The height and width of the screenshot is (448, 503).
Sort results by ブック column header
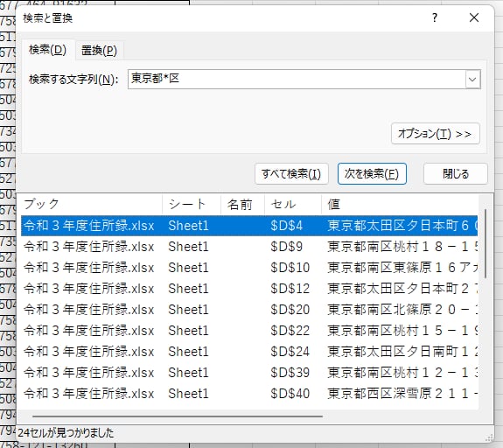click(92, 204)
